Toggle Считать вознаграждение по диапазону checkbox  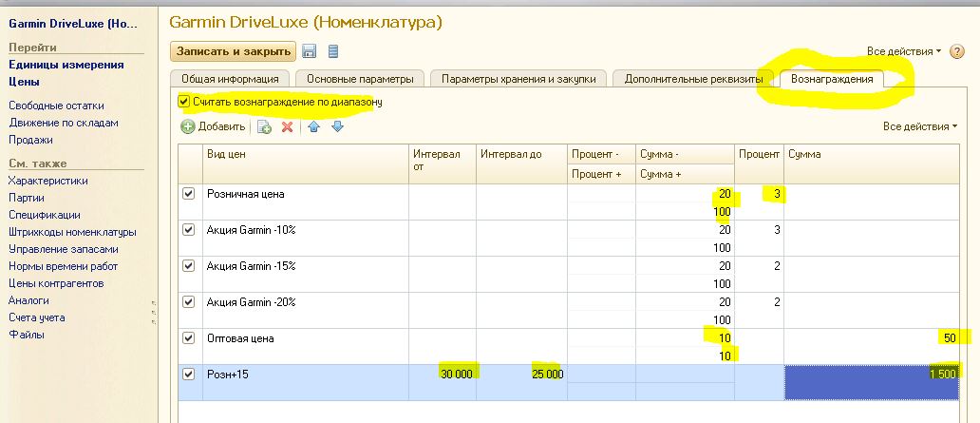(183, 101)
